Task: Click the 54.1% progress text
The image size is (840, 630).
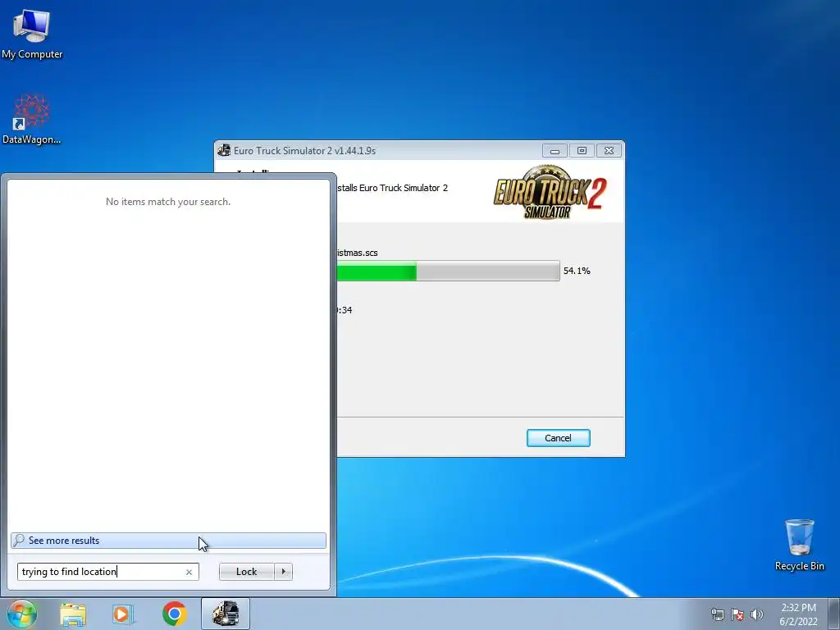Action: tap(577, 271)
